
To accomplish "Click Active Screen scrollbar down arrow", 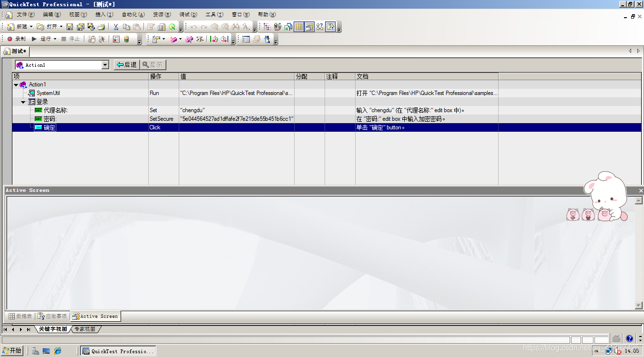I will [639, 305].
